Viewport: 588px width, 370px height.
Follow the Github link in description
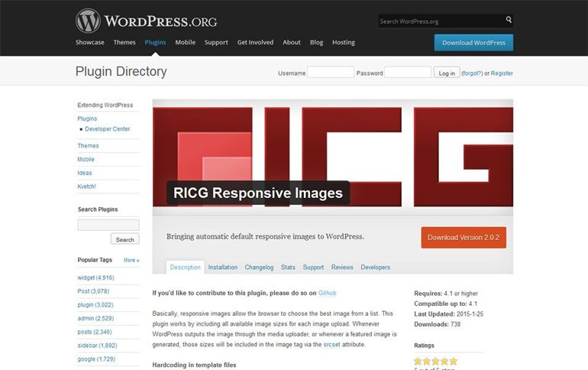pyautogui.click(x=327, y=293)
